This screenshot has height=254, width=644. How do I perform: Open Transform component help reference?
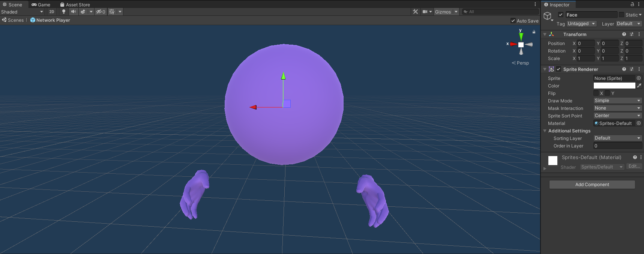coord(624,34)
